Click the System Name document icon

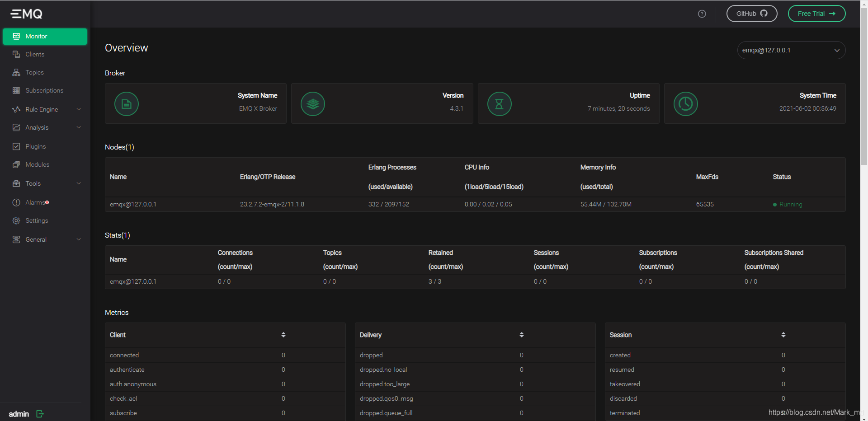pyautogui.click(x=127, y=104)
